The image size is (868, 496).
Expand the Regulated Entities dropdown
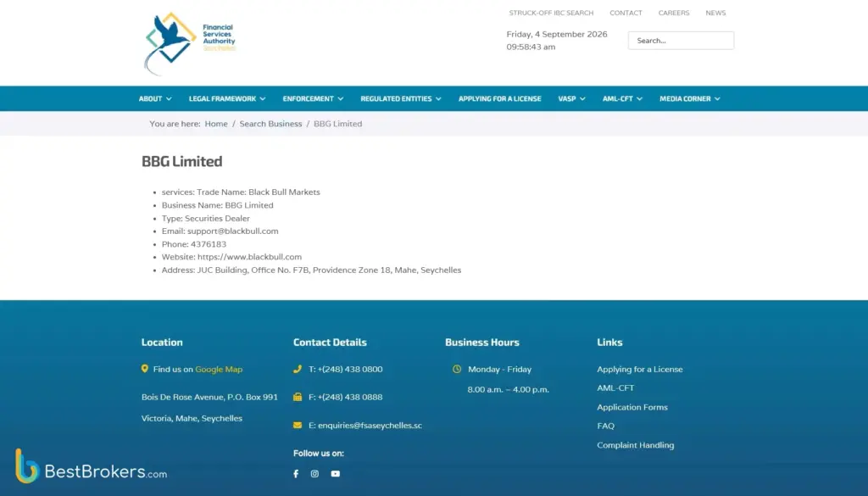pos(401,98)
